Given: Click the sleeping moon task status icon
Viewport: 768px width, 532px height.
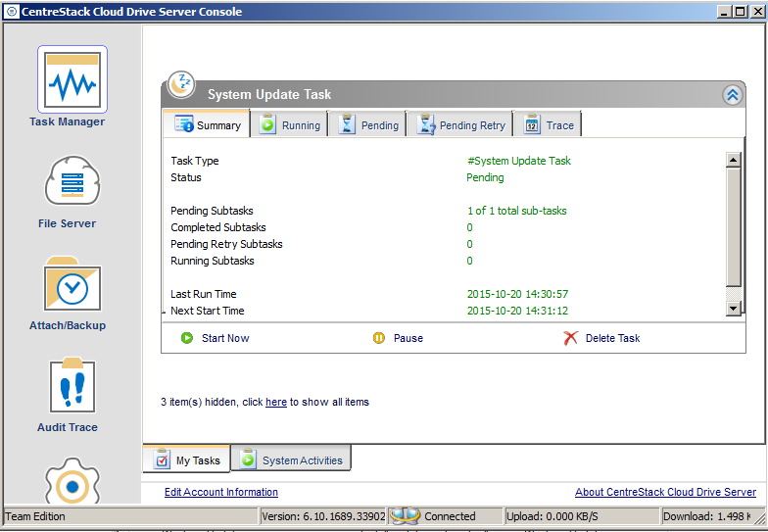Looking at the screenshot, I should click(180, 84).
